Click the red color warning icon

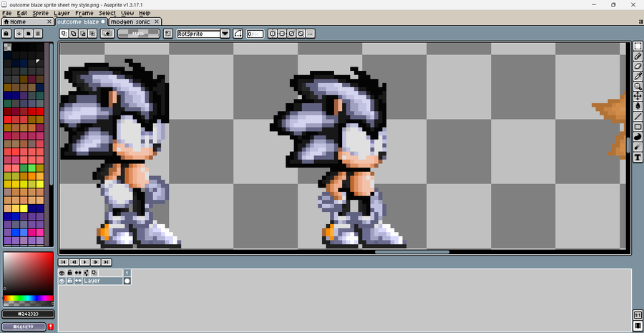[x=51, y=327]
